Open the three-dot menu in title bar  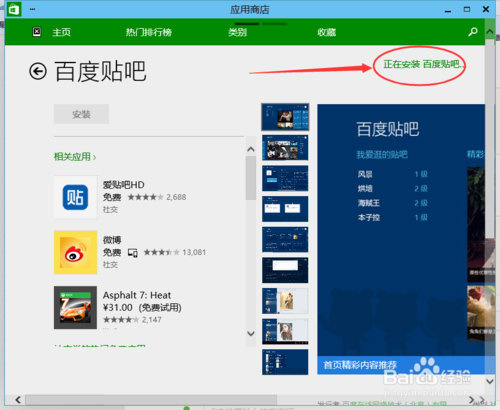click(x=32, y=9)
